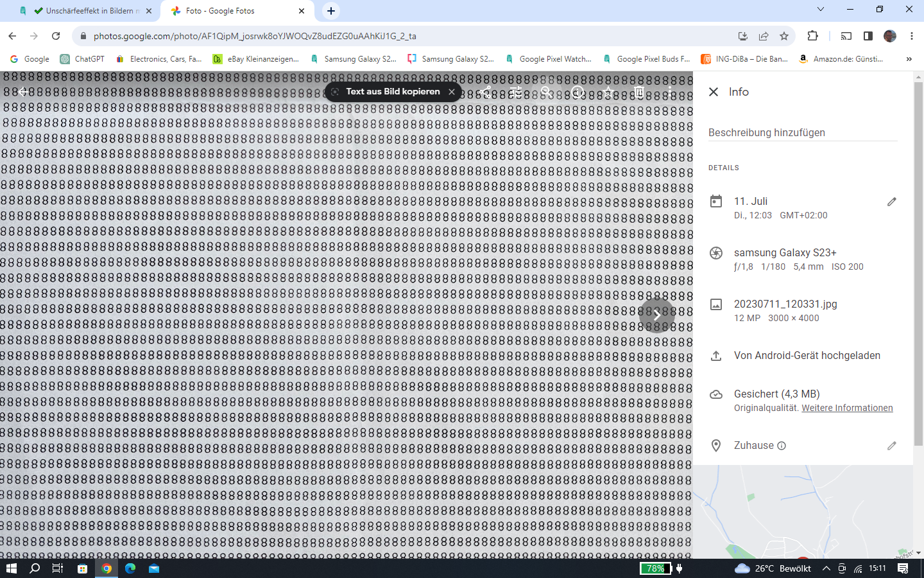Open the photo's three-dot more options menu
The width and height of the screenshot is (924, 578).
[670, 92]
